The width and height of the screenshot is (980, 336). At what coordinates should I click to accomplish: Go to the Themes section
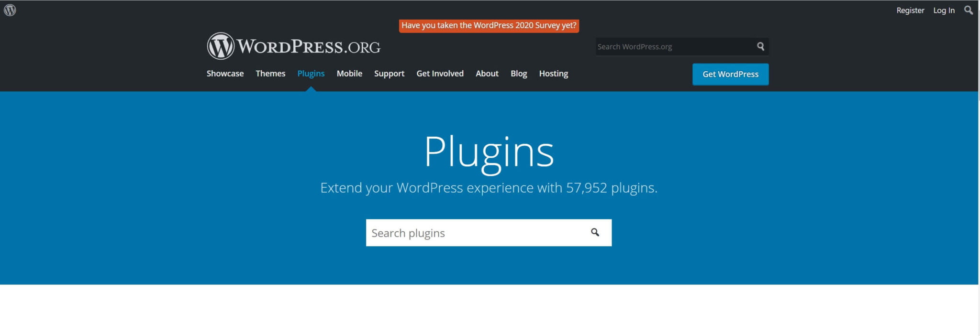(270, 74)
